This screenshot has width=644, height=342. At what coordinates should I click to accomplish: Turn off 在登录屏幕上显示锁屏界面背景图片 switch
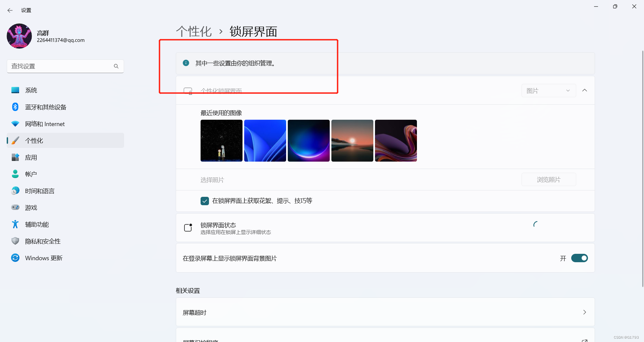[x=580, y=258]
